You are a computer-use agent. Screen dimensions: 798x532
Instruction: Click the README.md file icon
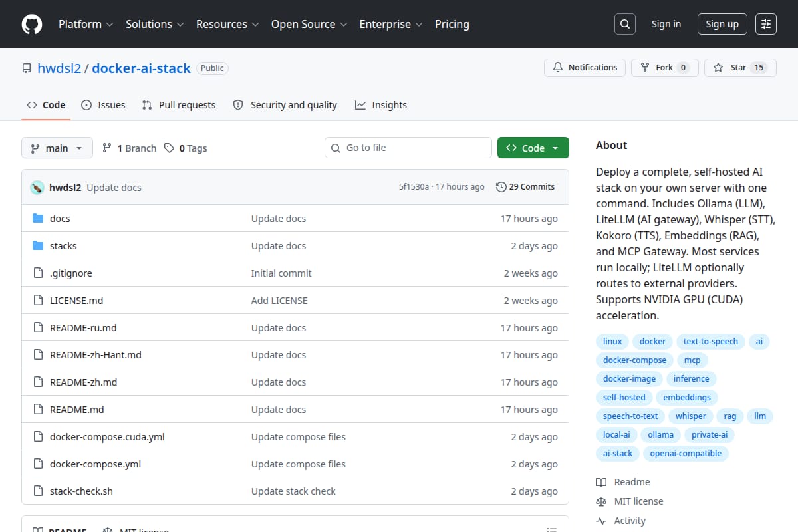tap(38, 410)
